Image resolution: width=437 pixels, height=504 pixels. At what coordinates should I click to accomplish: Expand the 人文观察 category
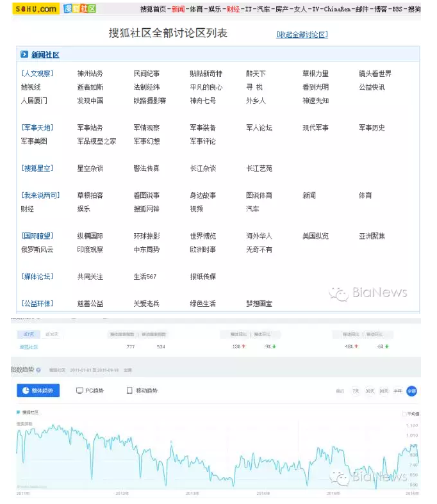37,74
